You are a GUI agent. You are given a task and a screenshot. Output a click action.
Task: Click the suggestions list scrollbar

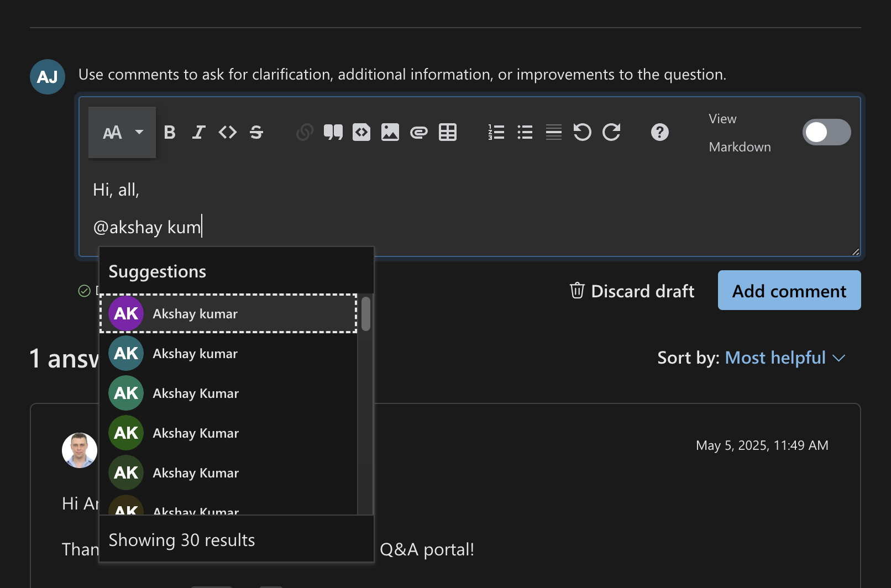point(366,314)
